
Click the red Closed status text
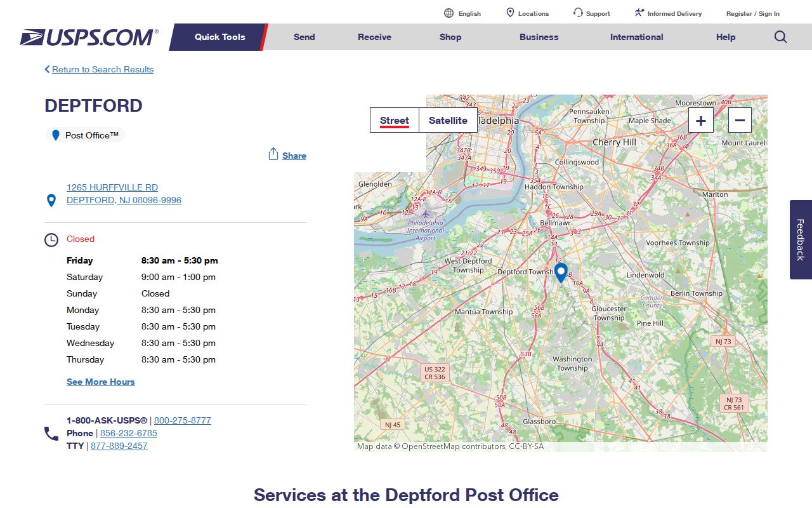click(81, 239)
